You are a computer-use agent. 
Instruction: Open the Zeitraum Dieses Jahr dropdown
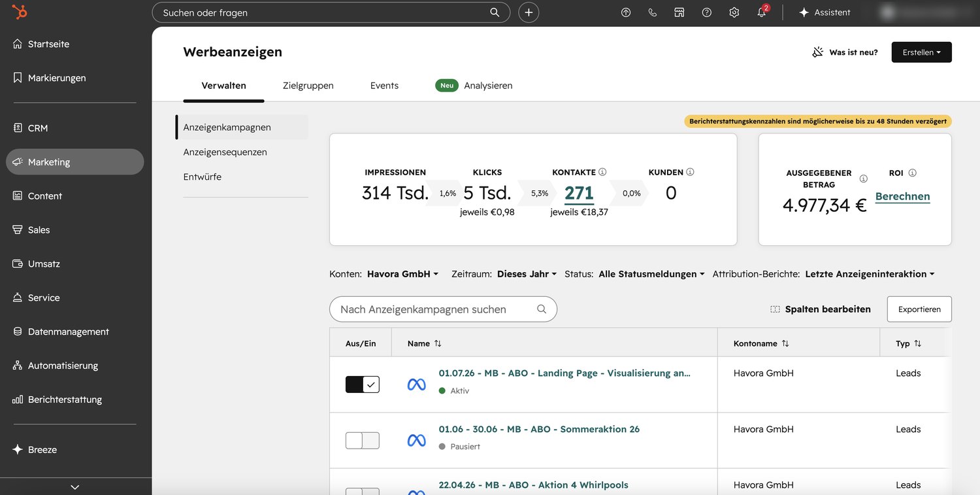pos(527,274)
